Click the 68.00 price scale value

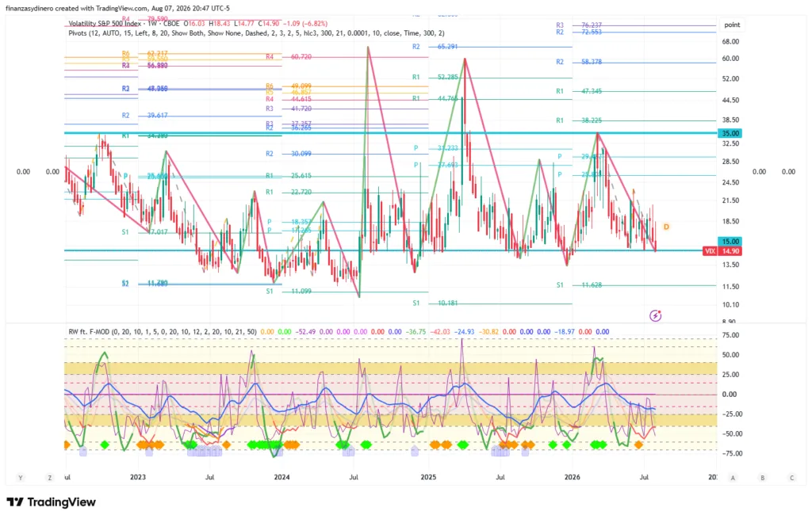[x=730, y=41]
